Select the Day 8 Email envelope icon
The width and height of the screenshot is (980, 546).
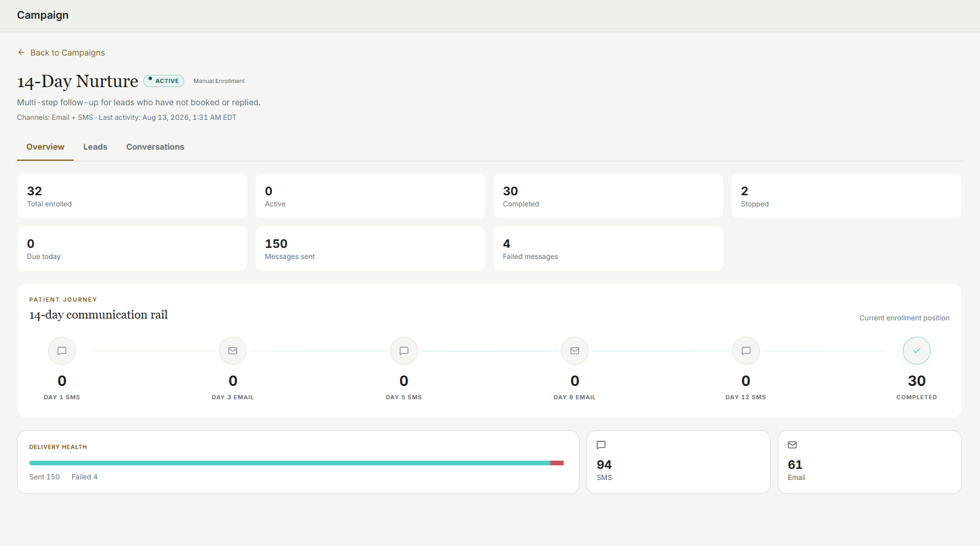click(575, 351)
